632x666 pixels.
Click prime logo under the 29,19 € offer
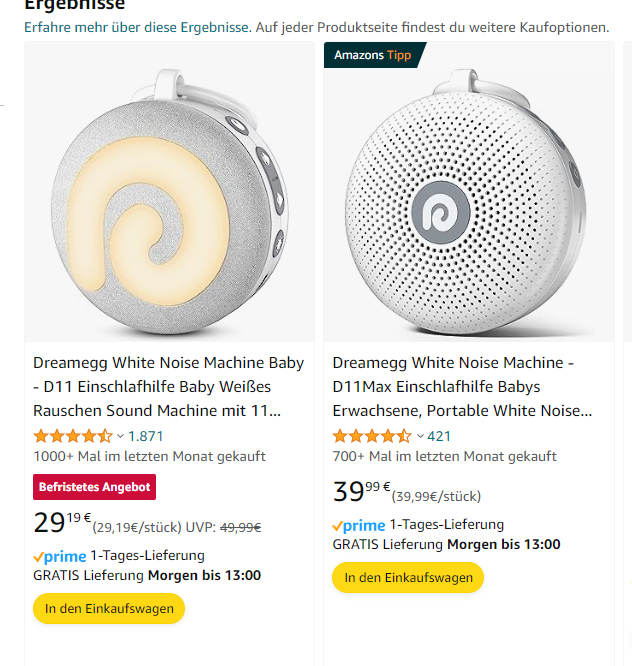pos(59,556)
